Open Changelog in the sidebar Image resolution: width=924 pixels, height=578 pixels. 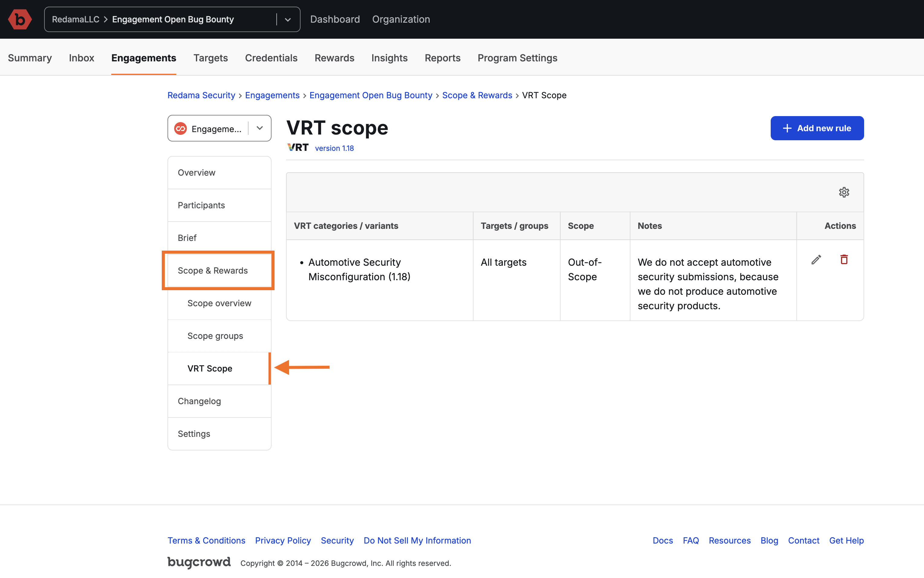point(220,401)
